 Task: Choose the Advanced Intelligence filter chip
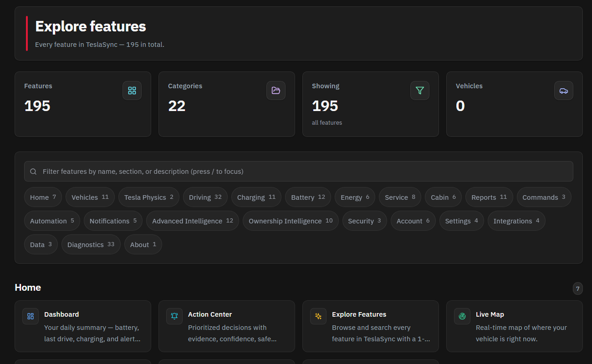point(193,221)
